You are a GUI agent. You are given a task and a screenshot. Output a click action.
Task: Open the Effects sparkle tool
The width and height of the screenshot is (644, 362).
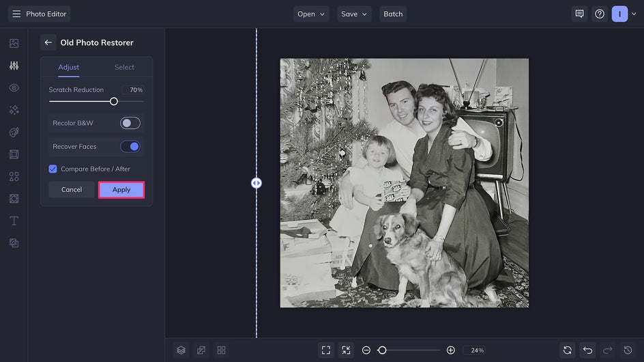pos(14,110)
